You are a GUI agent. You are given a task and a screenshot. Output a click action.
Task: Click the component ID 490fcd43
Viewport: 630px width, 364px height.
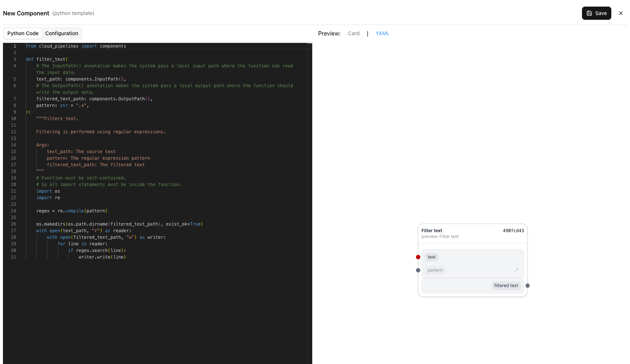point(513,231)
